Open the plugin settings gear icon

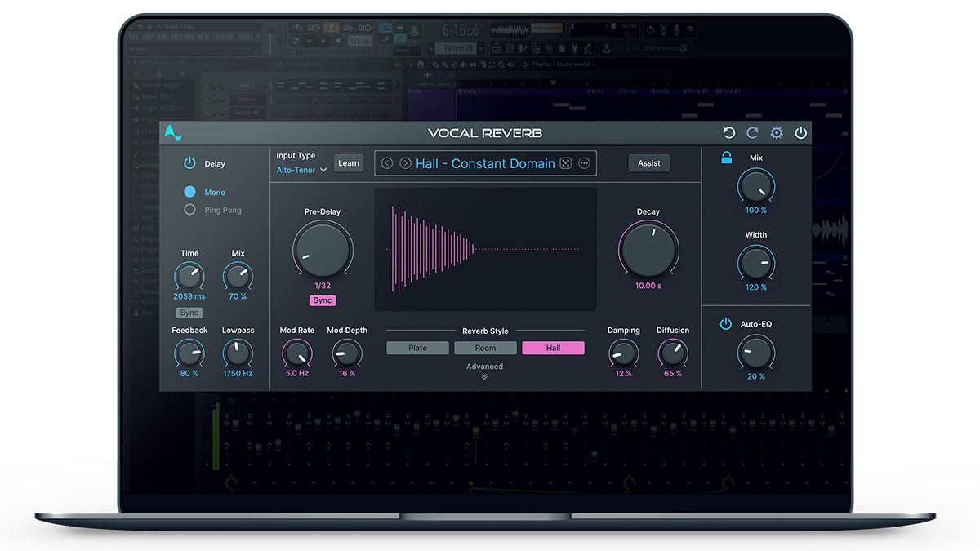(x=776, y=132)
